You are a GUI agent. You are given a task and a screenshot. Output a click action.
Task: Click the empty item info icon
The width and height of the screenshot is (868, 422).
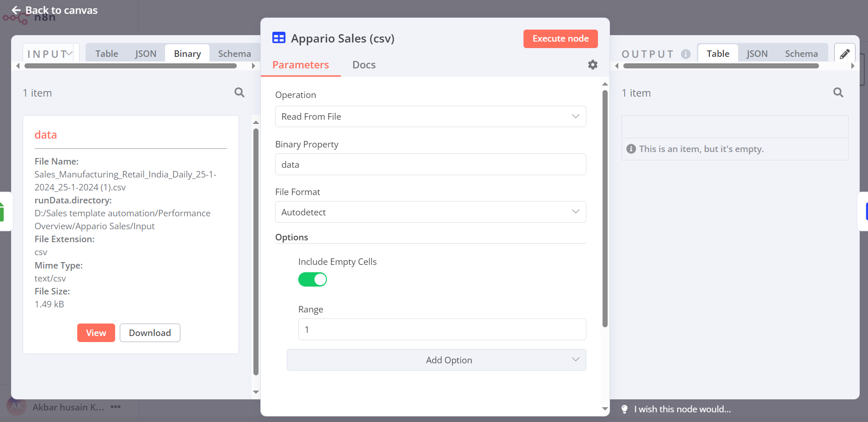pos(631,149)
